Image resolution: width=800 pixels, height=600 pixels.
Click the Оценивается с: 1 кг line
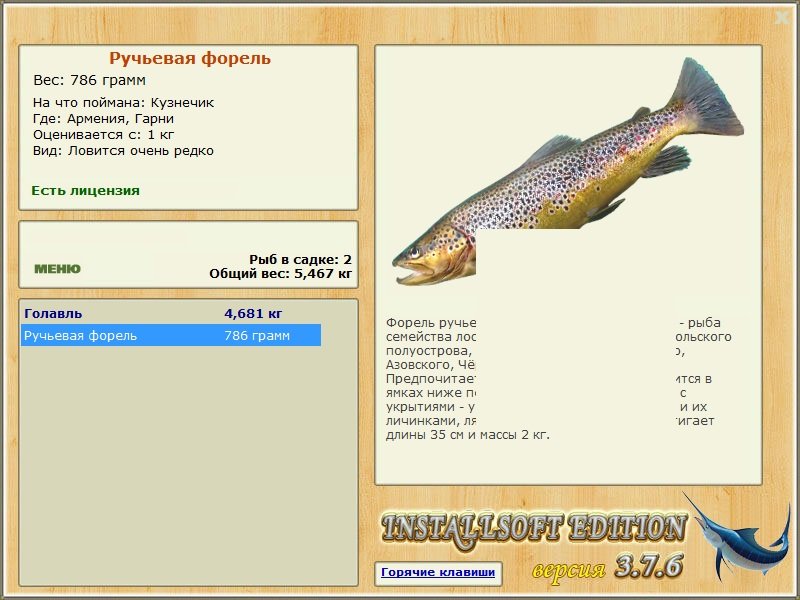[104, 135]
